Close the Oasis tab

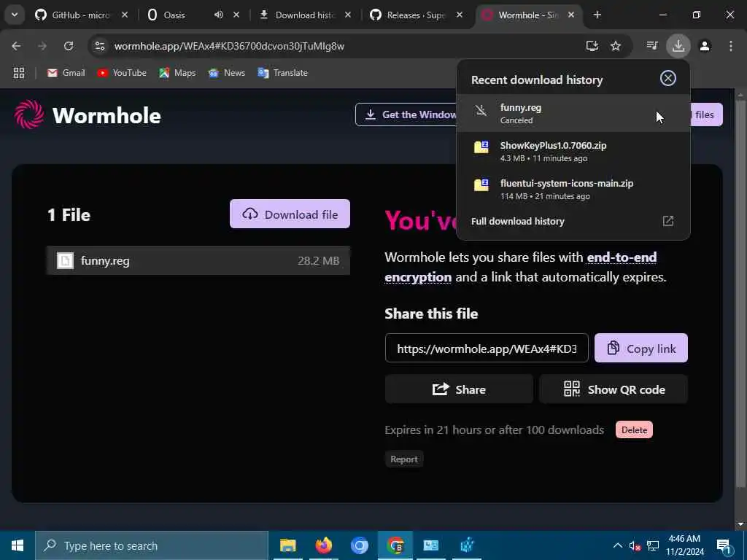click(x=236, y=15)
